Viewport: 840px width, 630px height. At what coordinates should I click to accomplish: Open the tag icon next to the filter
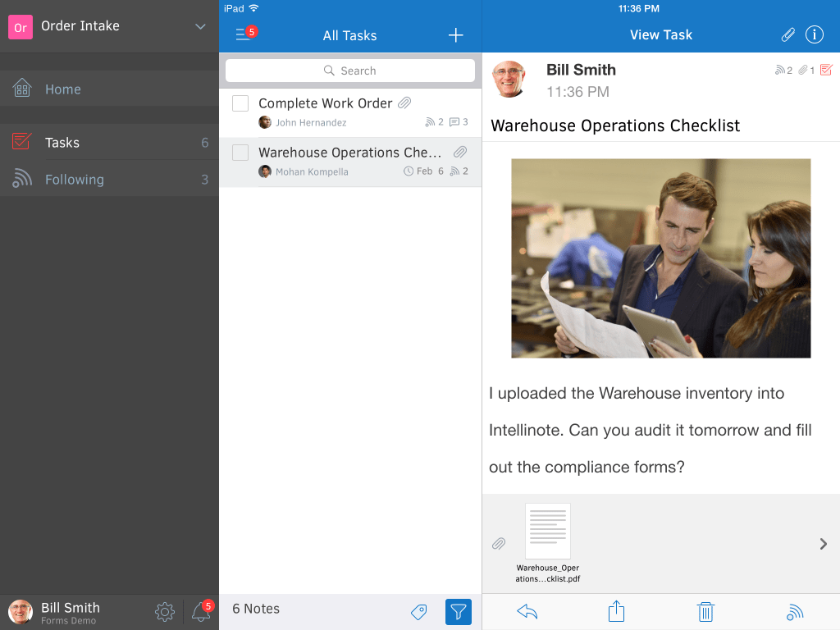pos(418,612)
